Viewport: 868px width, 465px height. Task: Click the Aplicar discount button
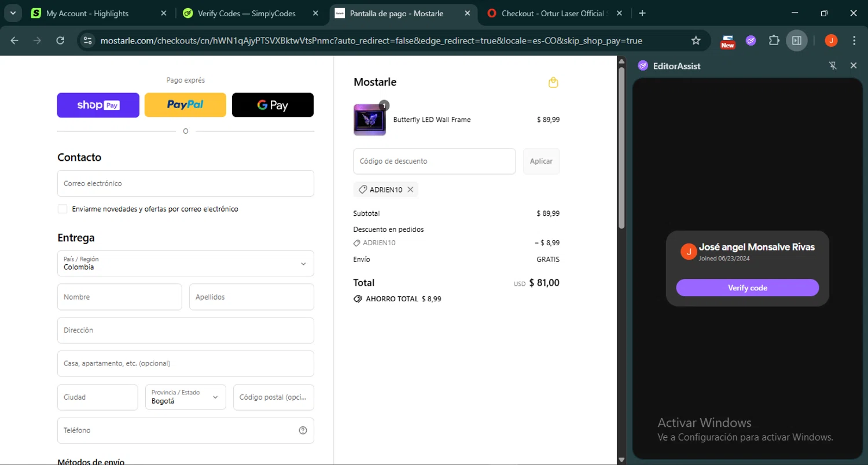pos(541,161)
